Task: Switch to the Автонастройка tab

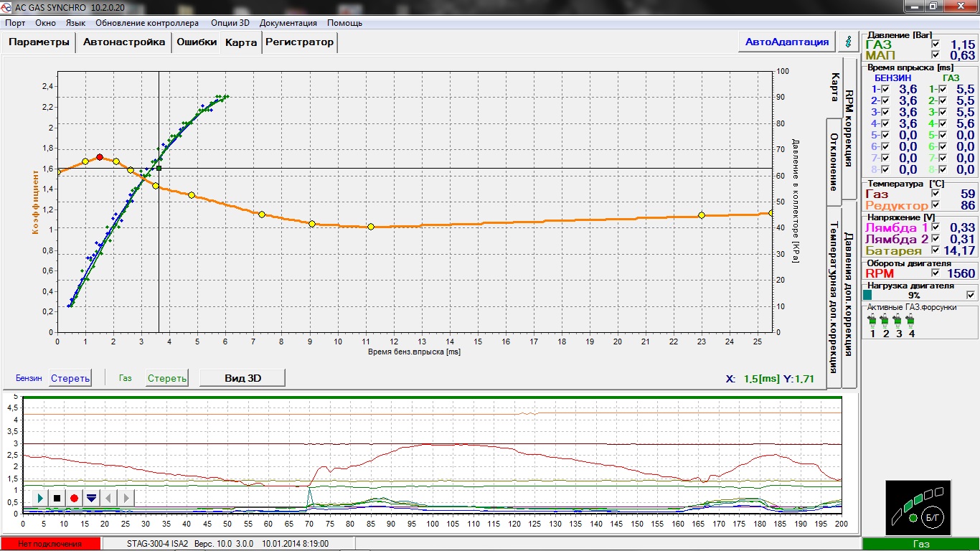Action: [124, 42]
